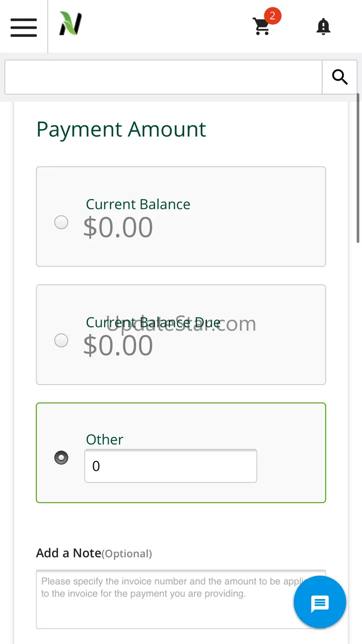Select the Current Balance radio button
Viewport: 362px width, 644px height.
(x=61, y=222)
